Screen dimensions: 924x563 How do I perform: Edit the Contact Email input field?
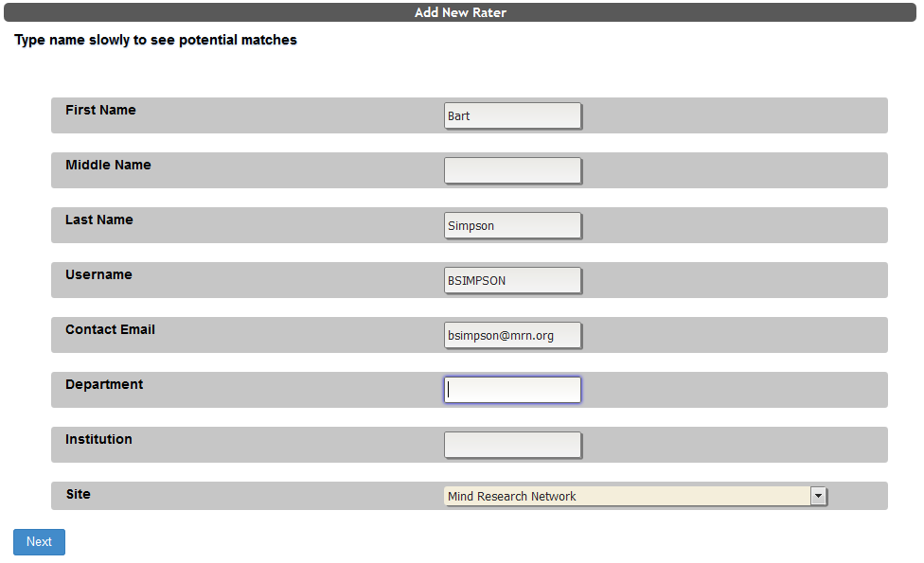[x=512, y=335]
